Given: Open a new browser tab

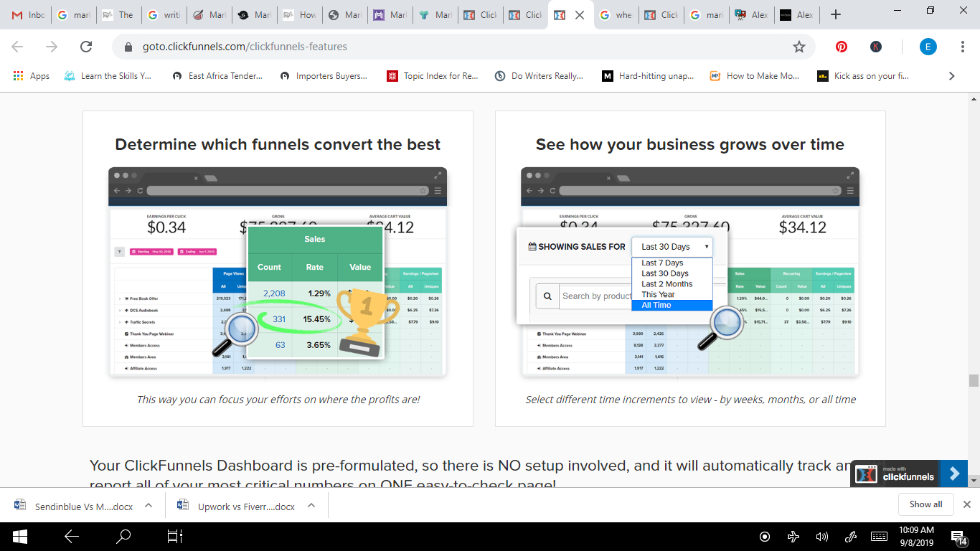Looking at the screenshot, I should point(835,14).
